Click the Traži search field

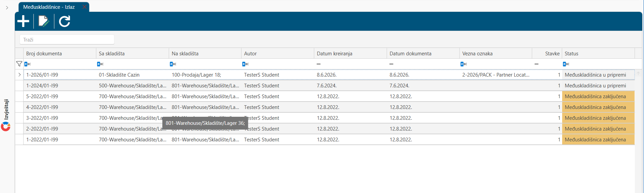[x=67, y=39]
